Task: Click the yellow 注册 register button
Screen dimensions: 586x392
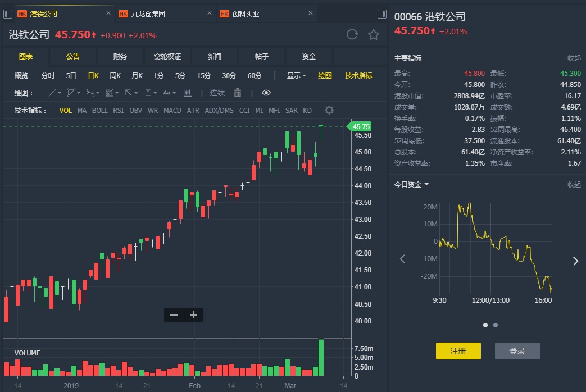Action: pos(458,351)
